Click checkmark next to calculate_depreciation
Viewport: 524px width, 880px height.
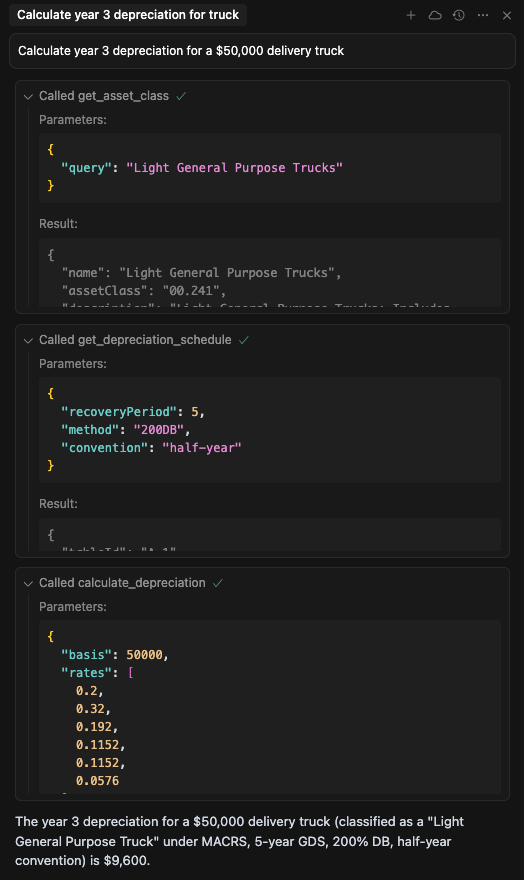coord(218,583)
